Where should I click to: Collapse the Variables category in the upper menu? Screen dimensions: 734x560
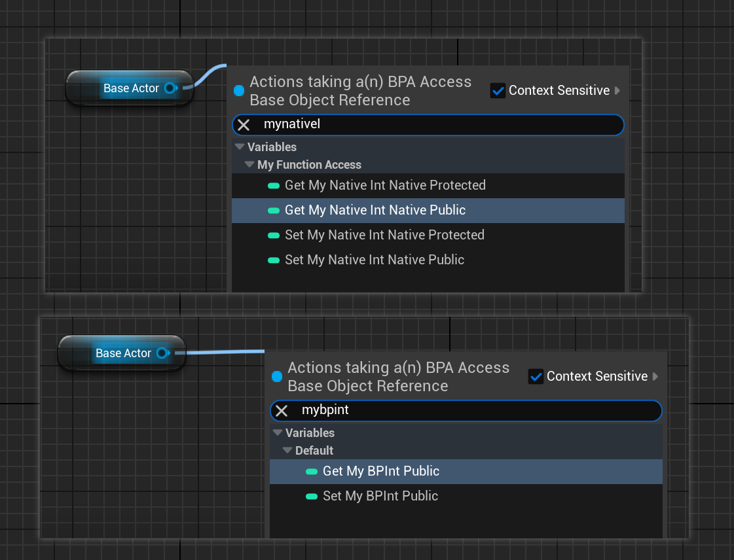(239, 147)
